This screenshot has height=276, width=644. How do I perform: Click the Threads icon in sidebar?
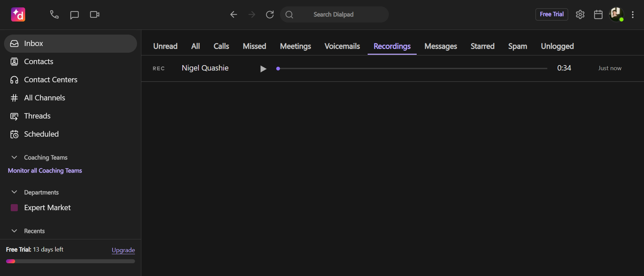[x=14, y=116]
